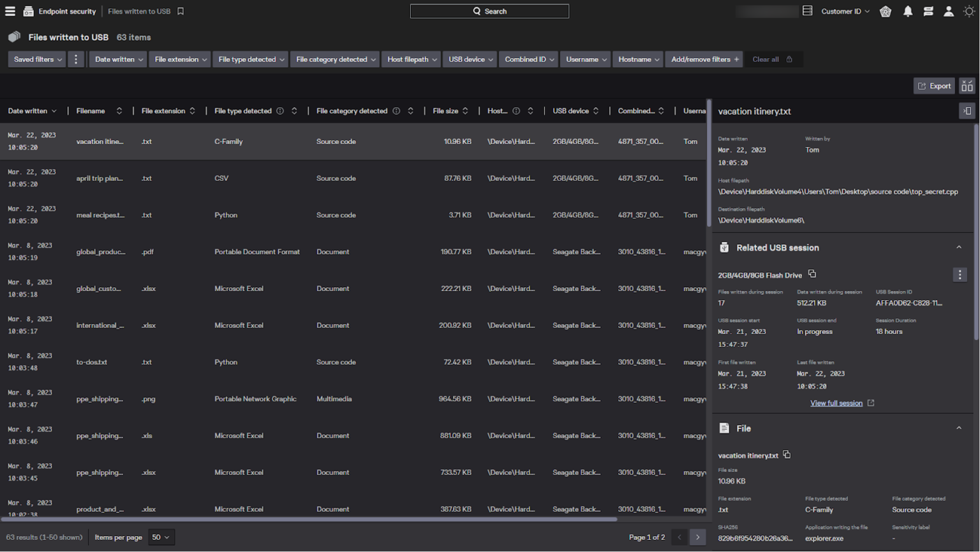Open the column layout settings icon
The height and width of the screenshot is (552, 980).
coord(967,86)
